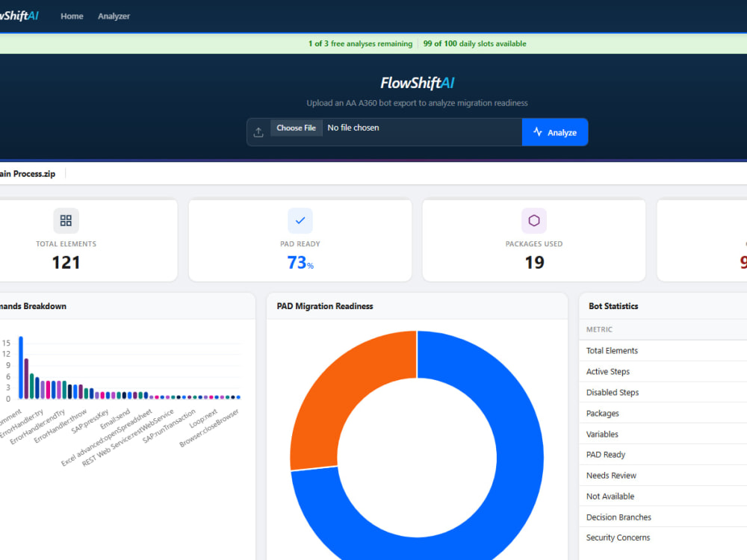This screenshot has height=560, width=747.
Task: Click the TOTAL ELEMENTS card label
Action: [x=66, y=244]
